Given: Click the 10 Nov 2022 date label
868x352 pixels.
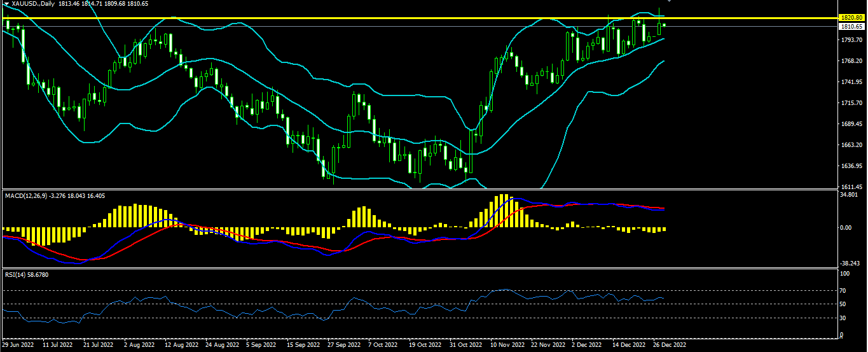Looking at the screenshot, I should [507, 344].
